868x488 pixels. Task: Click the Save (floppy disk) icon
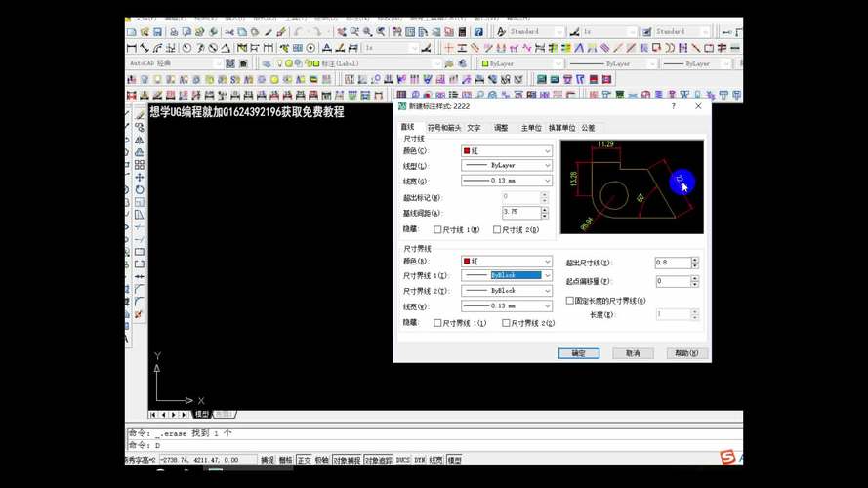(157, 32)
